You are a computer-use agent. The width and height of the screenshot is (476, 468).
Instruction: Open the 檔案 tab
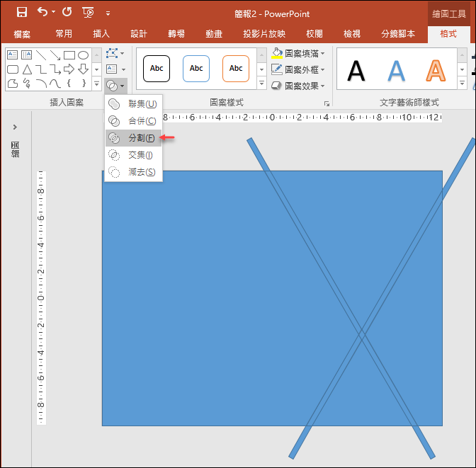click(x=22, y=34)
